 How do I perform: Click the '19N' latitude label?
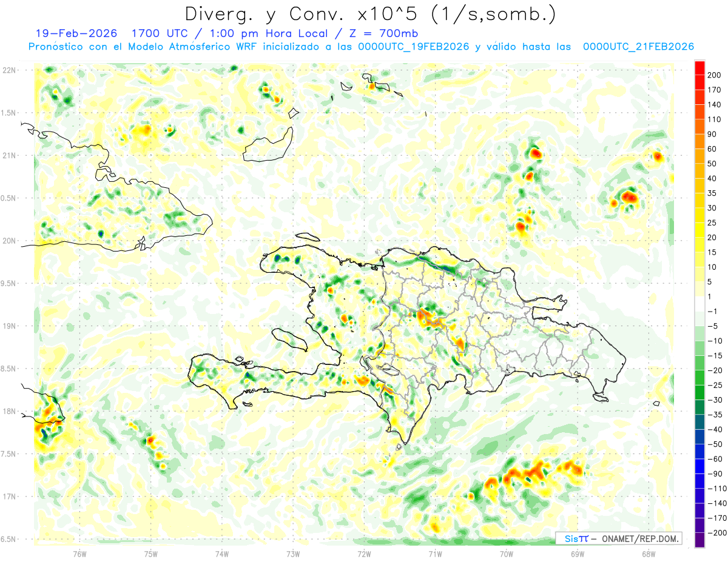click(x=9, y=326)
